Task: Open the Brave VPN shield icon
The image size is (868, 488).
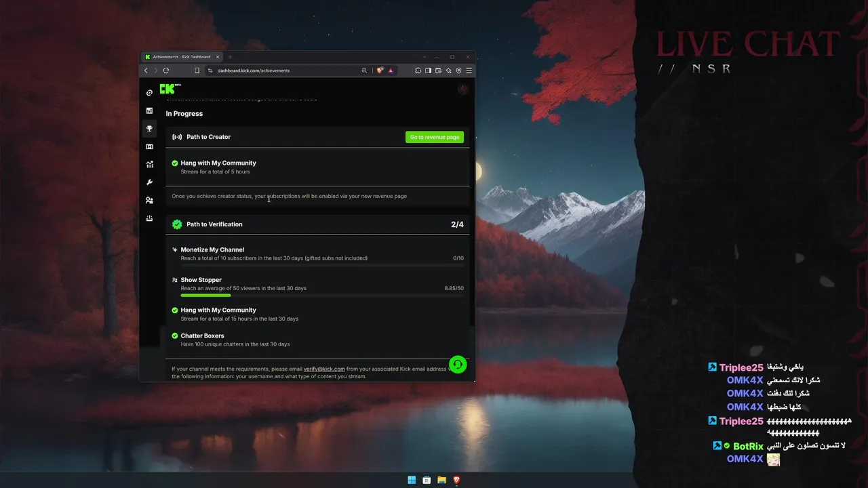Action: pyautogui.click(x=458, y=70)
